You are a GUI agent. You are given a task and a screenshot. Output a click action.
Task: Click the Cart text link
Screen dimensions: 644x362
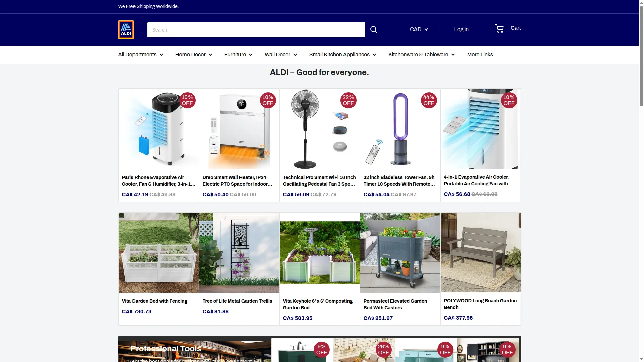[x=515, y=28]
